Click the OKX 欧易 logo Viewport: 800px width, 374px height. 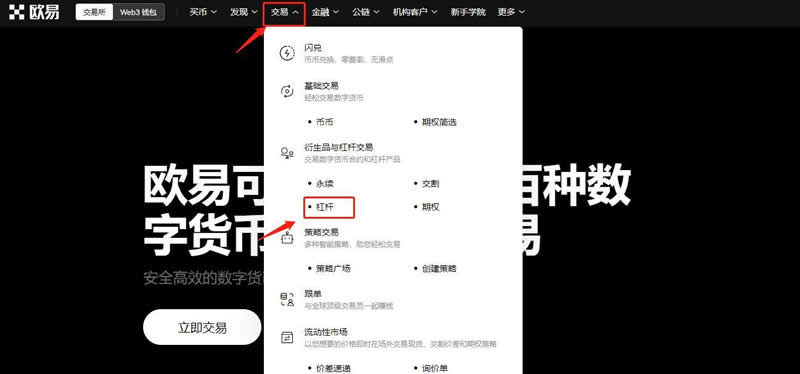click(34, 12)
